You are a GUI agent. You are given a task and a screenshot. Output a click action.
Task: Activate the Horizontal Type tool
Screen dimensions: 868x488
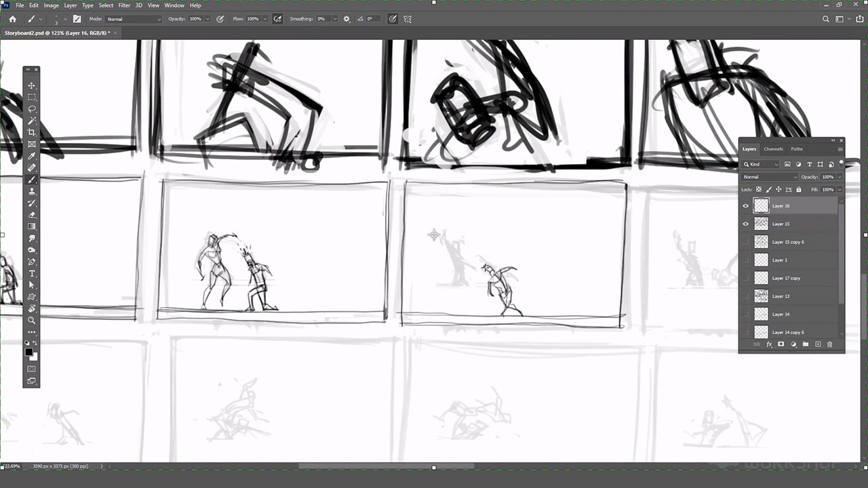coord(32,274)
